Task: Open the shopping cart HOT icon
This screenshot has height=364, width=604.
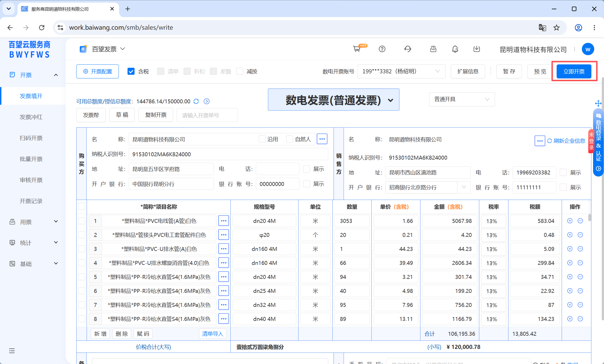Action: [357, 49]
